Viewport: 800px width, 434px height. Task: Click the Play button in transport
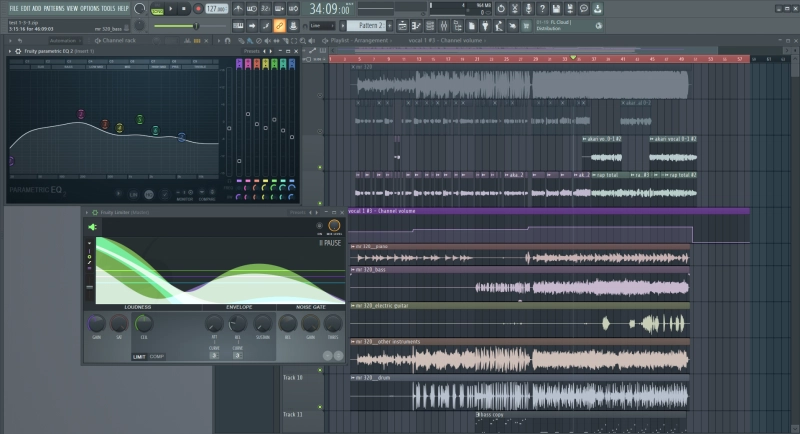pos(170,8)
